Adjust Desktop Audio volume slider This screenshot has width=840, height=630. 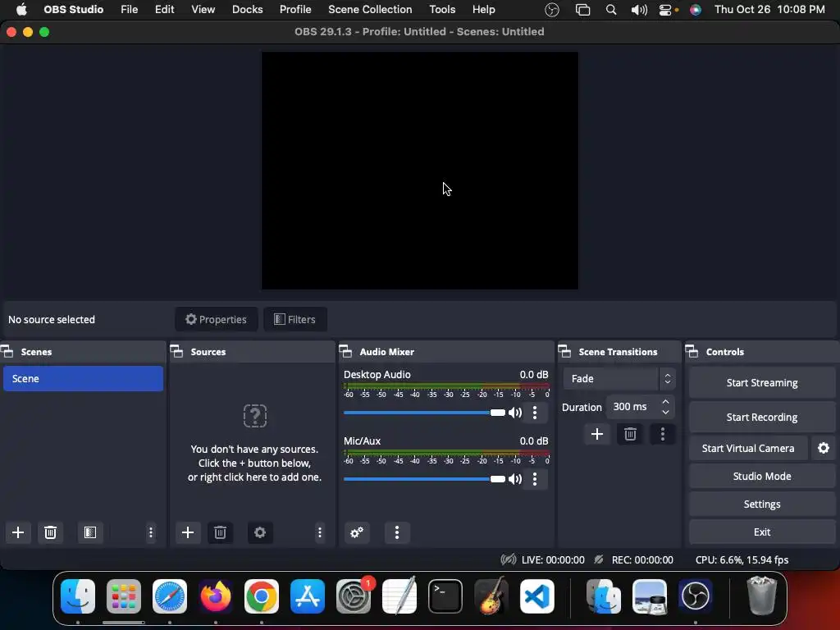click(424, 413)
